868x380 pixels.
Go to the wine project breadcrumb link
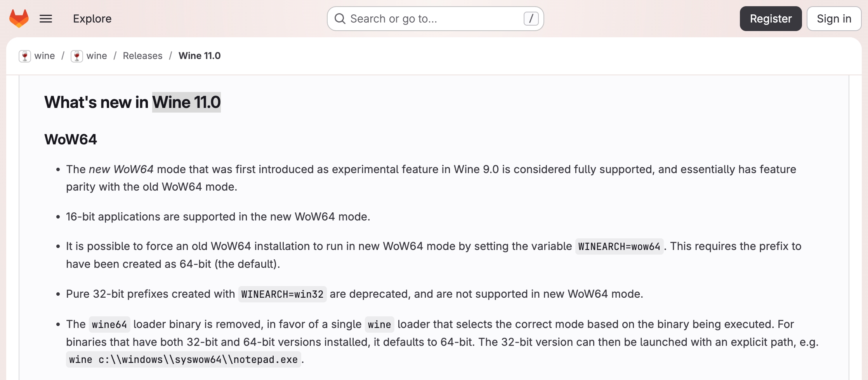[97, 56]
